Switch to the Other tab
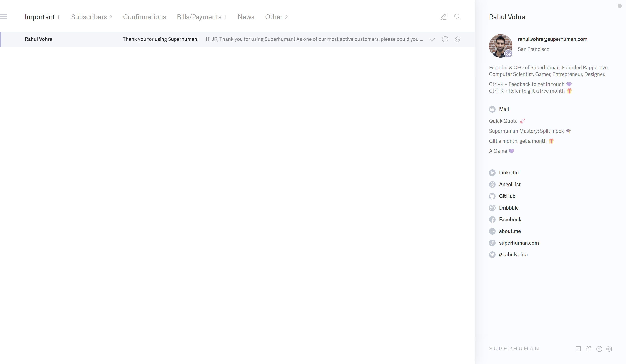626x364 pixels. (x=276, y=17)
